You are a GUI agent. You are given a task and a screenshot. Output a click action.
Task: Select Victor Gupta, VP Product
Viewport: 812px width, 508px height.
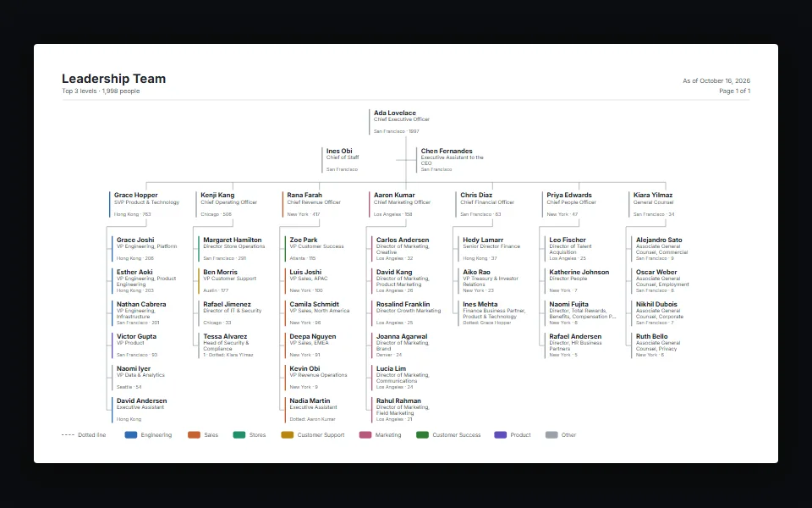(147, 345)
